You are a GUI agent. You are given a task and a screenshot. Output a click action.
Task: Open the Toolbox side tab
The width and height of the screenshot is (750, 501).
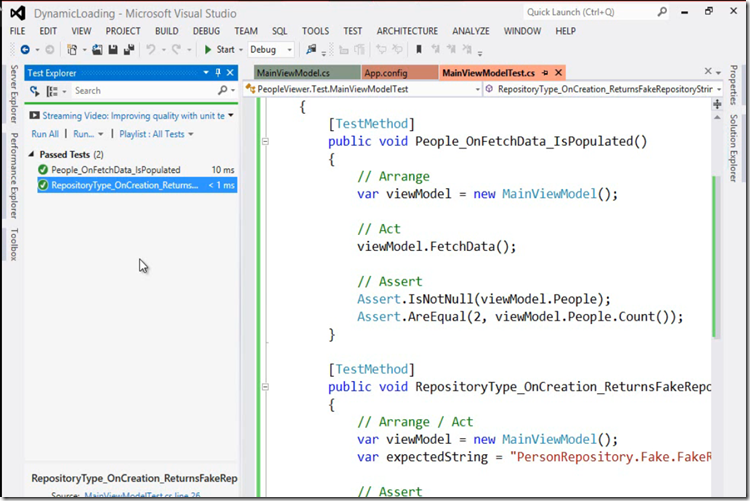click(14, 244)
